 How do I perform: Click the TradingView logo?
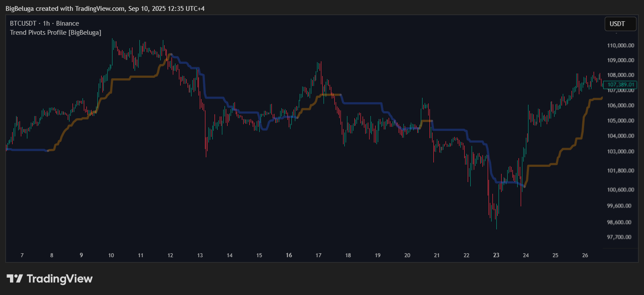[50, 278]
